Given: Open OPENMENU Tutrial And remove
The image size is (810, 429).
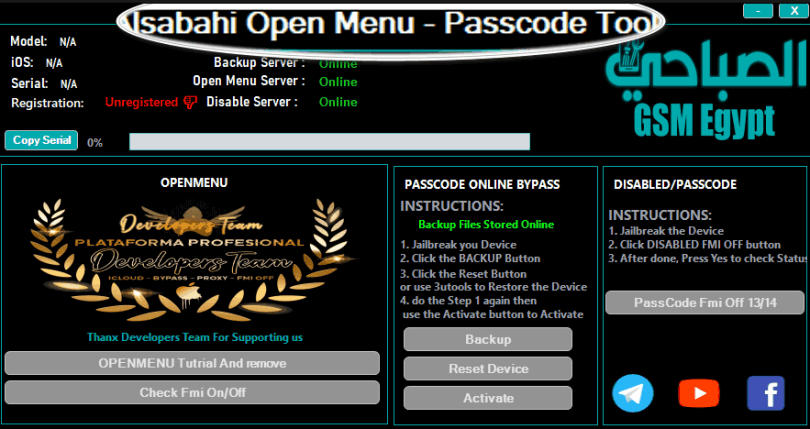Looking at the screenshot, I should point(192,363).
